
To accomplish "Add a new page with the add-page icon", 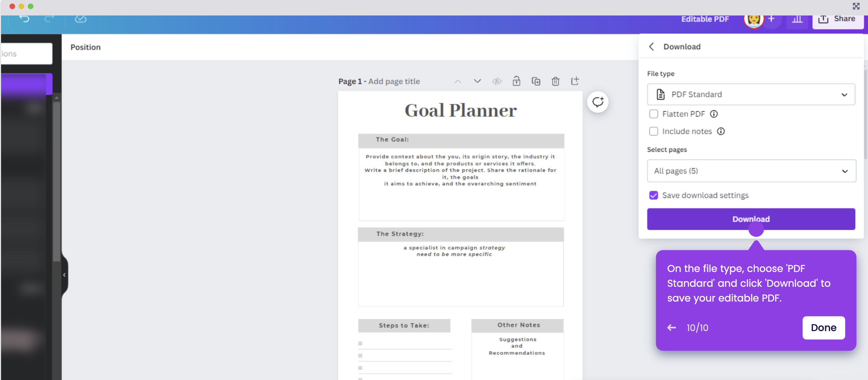I will [575, 81].
